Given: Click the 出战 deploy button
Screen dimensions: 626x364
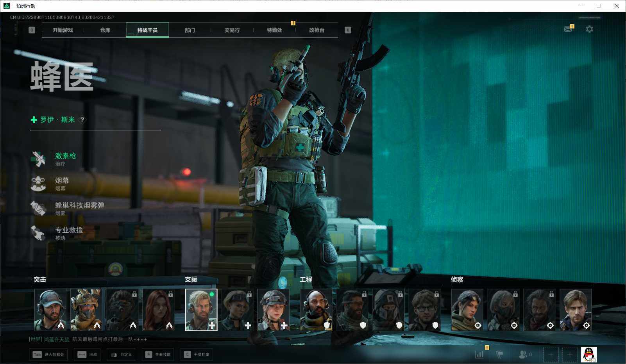Looking at the screenshot, I should tap(87, 355).
